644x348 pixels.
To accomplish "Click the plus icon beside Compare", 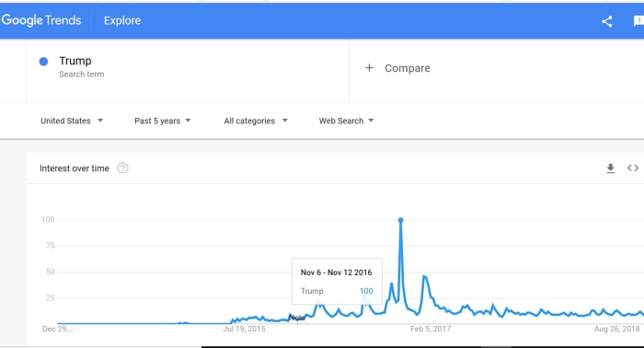I will pyautogui.click(x=369, y=68).
